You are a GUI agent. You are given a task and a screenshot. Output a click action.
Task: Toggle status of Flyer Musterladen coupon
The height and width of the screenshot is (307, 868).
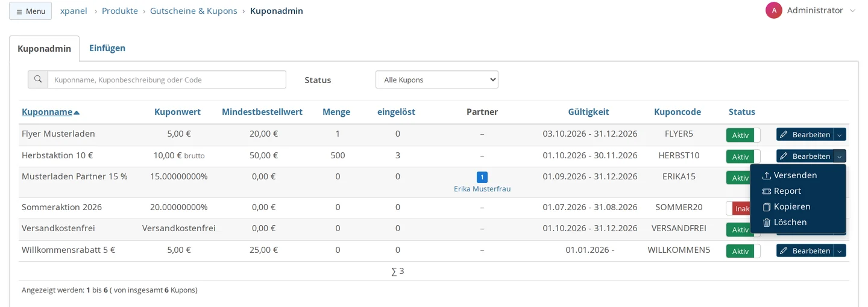tap(743, 135)
